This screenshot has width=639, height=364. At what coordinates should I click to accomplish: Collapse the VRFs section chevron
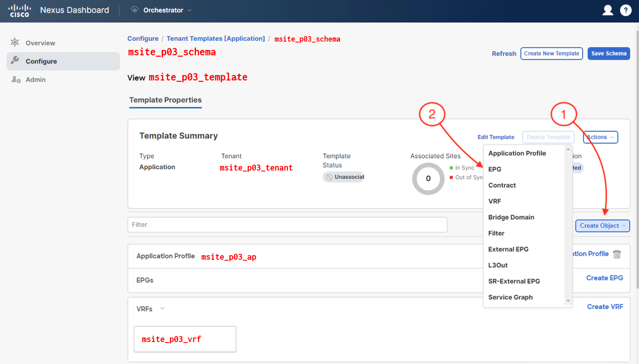click(162, 309)
